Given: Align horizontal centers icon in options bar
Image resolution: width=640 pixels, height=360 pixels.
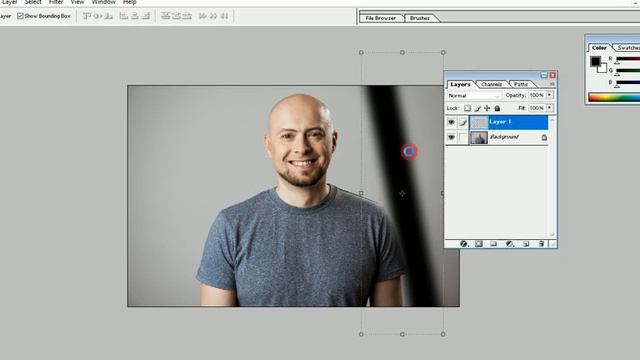Looking at the screenshot, I should 135,16.
